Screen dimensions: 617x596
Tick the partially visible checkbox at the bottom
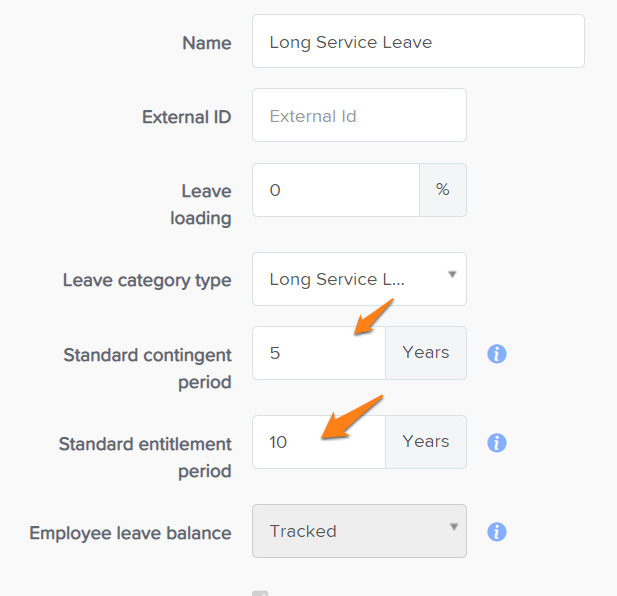(260, 593)
